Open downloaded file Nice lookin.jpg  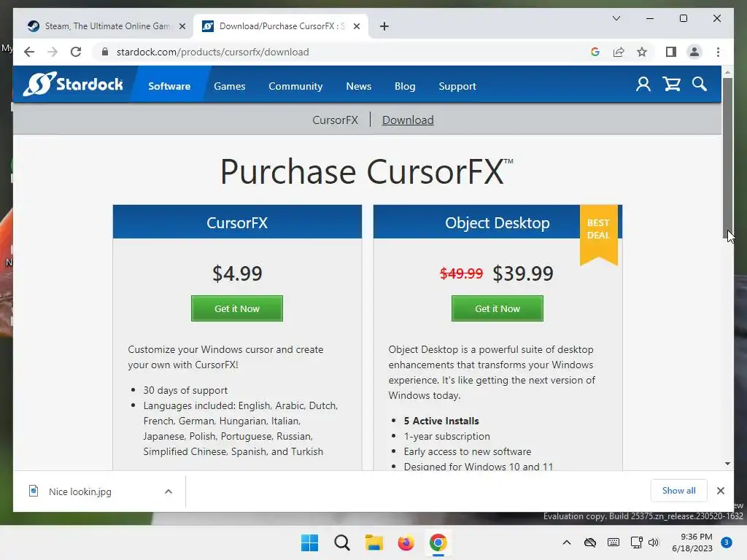coord(80,491)
